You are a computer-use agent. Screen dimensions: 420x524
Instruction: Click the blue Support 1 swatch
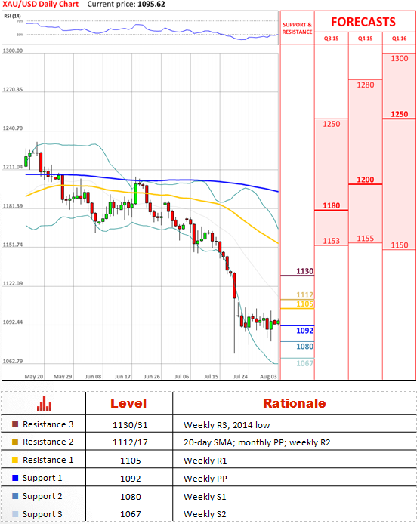[15, 478]
